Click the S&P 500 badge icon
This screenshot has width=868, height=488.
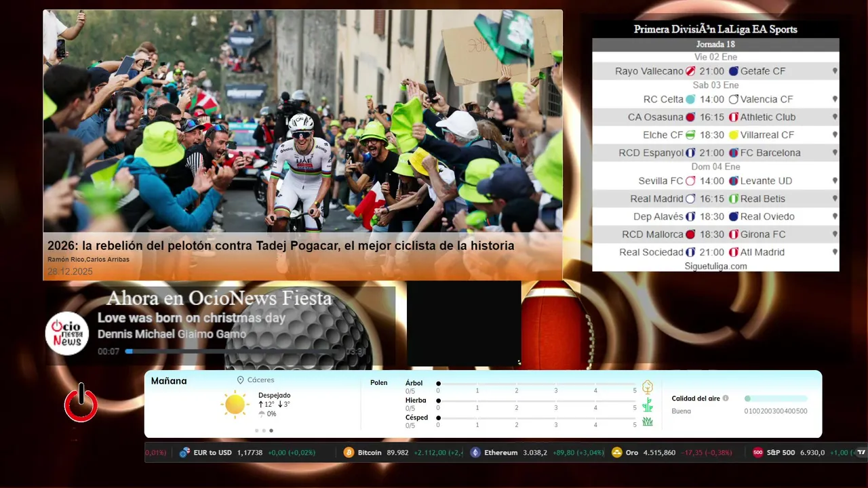(758, 452)
